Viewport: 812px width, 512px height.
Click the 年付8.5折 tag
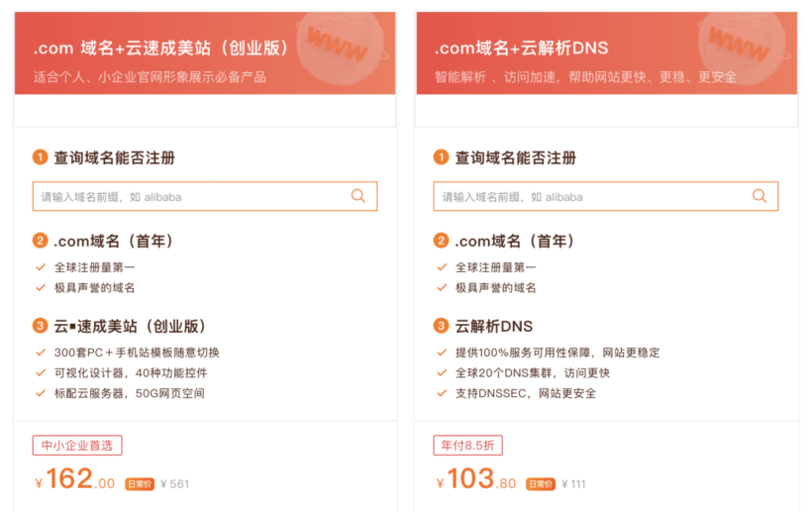point(468,446)
